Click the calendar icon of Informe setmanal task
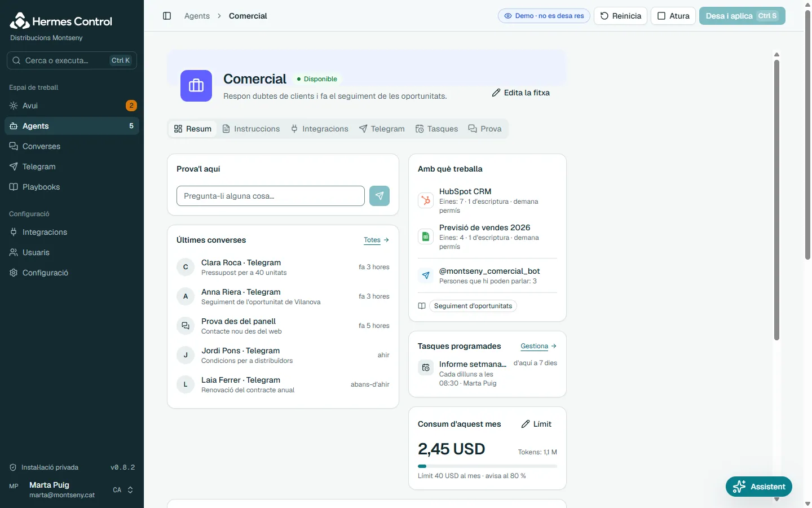 point(426,367)
